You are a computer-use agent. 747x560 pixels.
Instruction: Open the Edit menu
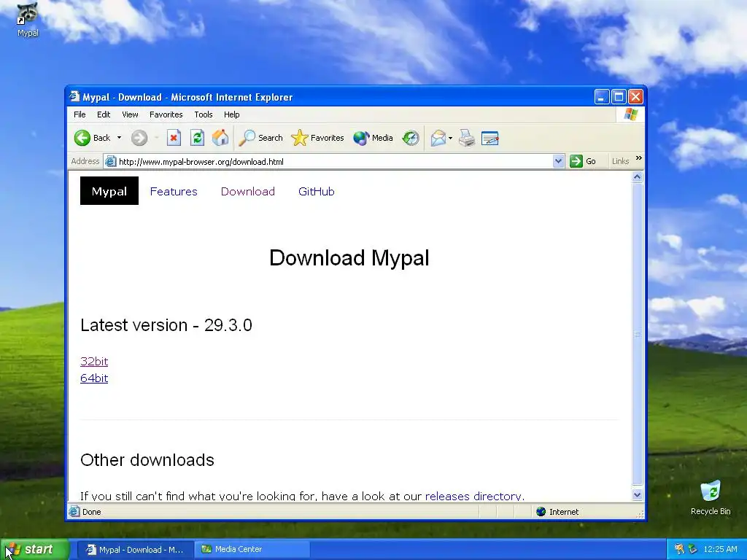coord(104,114)
